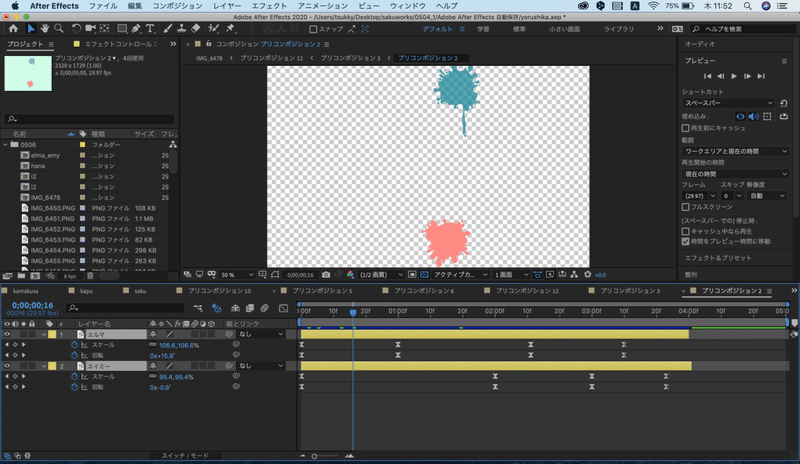Click the trash icon in the Project panel
This screenshot has width=800, height=464.
90,276
